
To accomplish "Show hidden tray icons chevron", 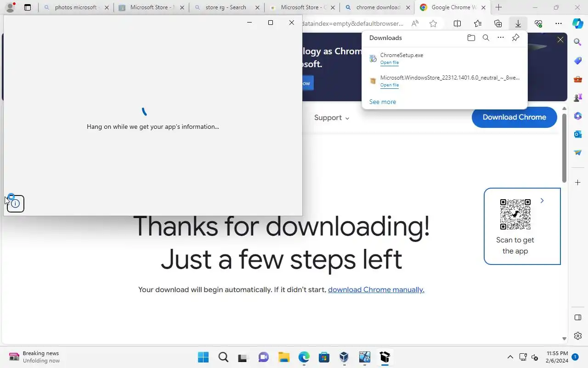I will click(x=510, y=357).
